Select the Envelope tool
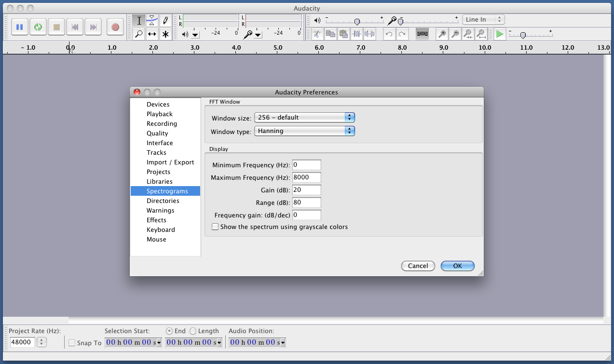The height and width of the screenshot is (364, 614). (152, 21)
